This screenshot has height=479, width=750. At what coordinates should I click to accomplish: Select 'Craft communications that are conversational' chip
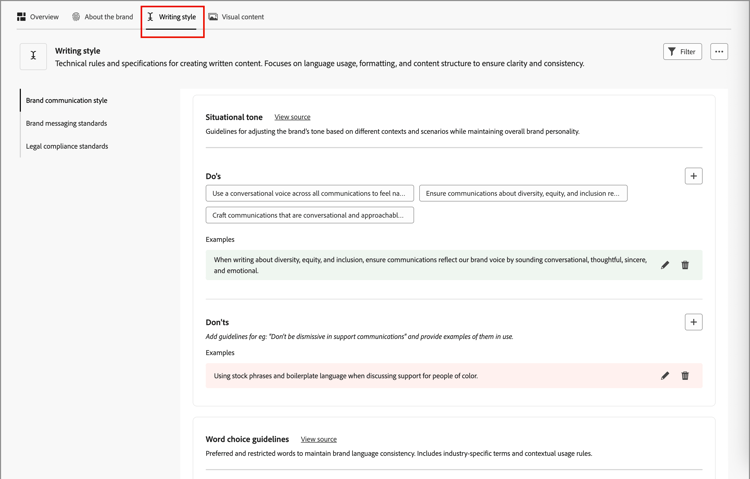tap(309, 215)
